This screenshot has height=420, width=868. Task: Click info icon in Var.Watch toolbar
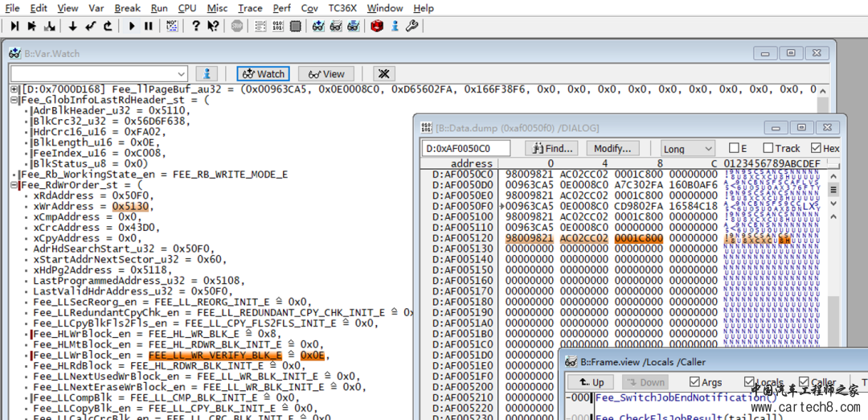[207, 74]
